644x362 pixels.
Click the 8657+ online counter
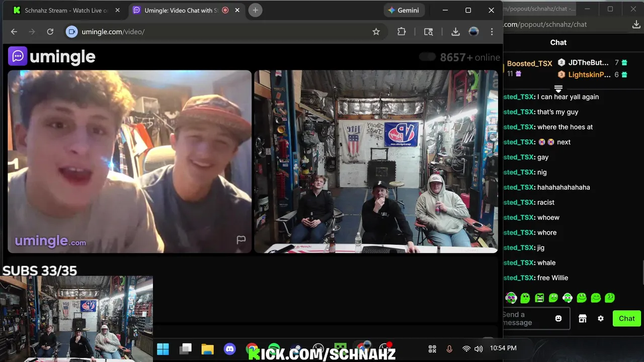tap(470, 57)
